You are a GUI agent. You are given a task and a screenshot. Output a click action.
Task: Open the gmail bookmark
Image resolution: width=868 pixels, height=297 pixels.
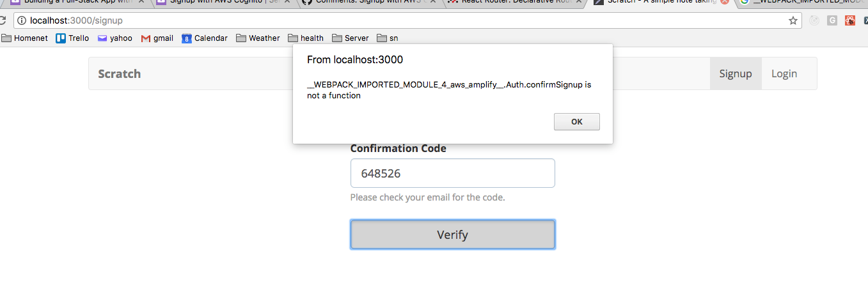(x=157, y=38)
